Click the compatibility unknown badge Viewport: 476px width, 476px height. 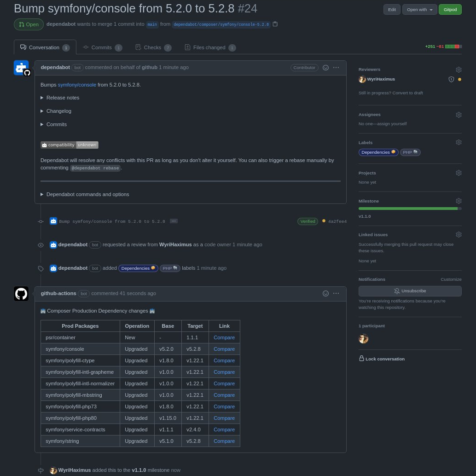click(x=70, y=145)
